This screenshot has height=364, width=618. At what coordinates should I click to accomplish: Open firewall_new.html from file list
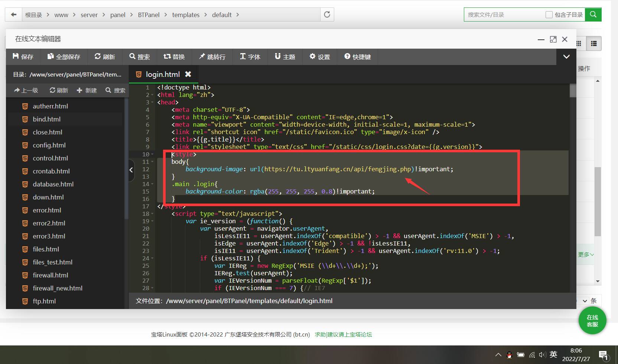pos(58,288)
